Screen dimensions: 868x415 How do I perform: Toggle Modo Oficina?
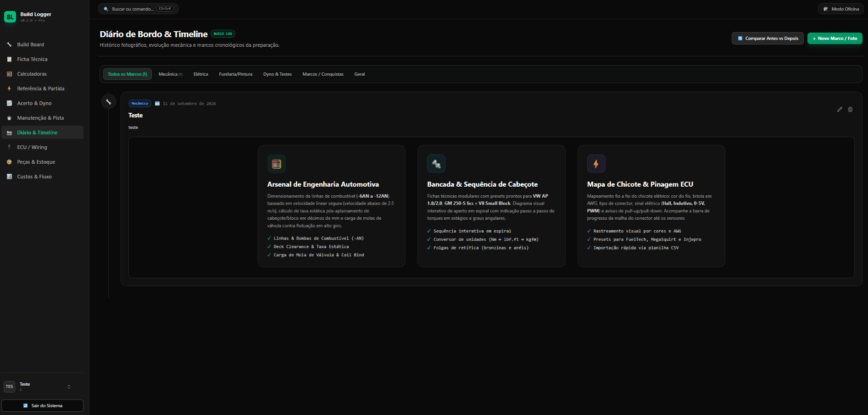coord(841,9)
